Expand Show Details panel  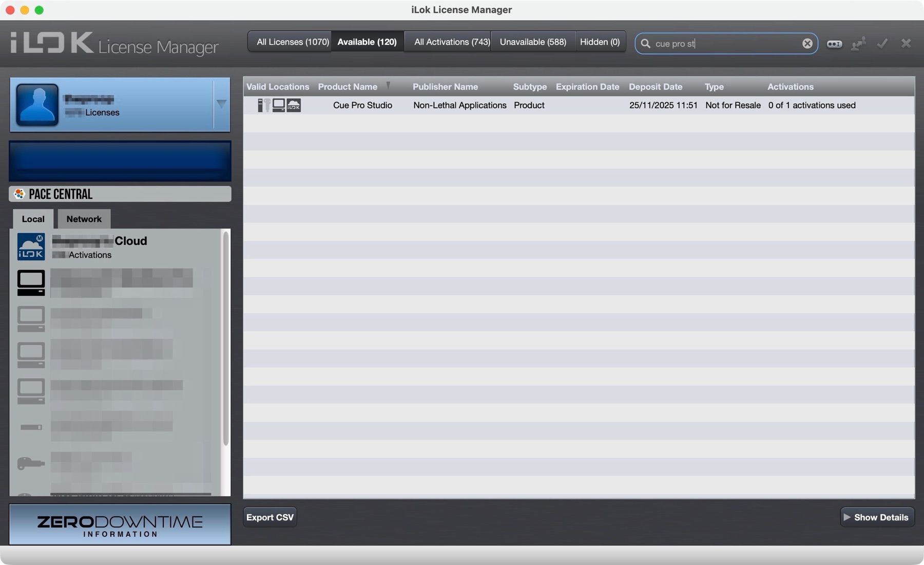tap(877, 517)
